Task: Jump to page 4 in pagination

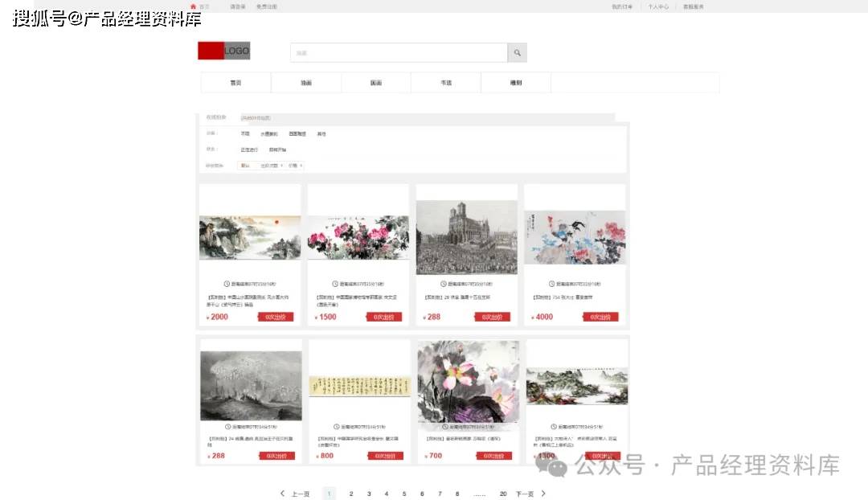Action: [387, 494]
